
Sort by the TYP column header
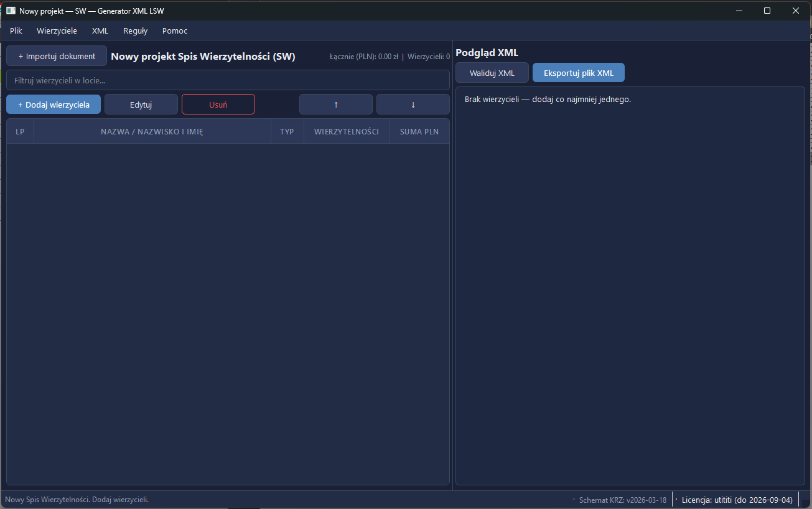[287, 131]
